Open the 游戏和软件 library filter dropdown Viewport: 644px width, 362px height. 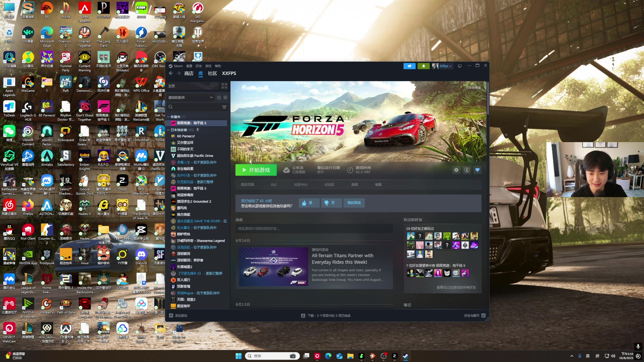pyautogui.click(x=191, y=98)
